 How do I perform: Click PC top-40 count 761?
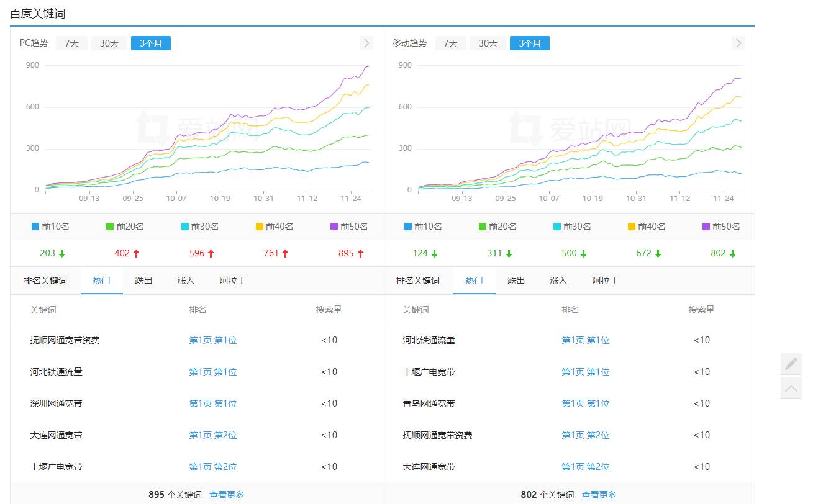[271, 253]
